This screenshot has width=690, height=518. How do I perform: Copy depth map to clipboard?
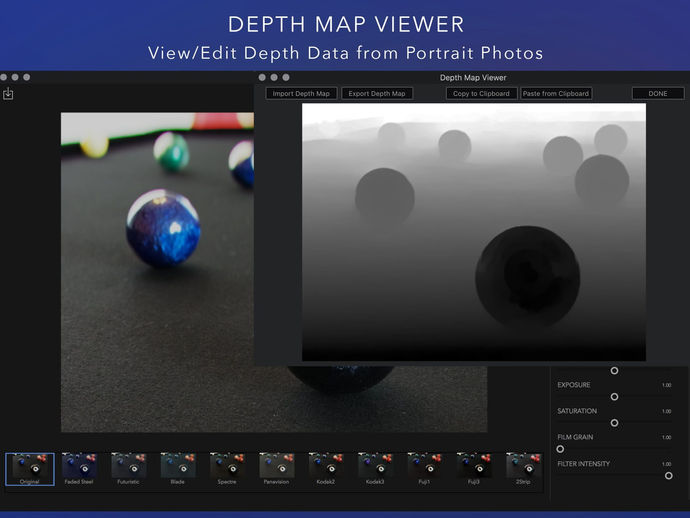point(481,93)
